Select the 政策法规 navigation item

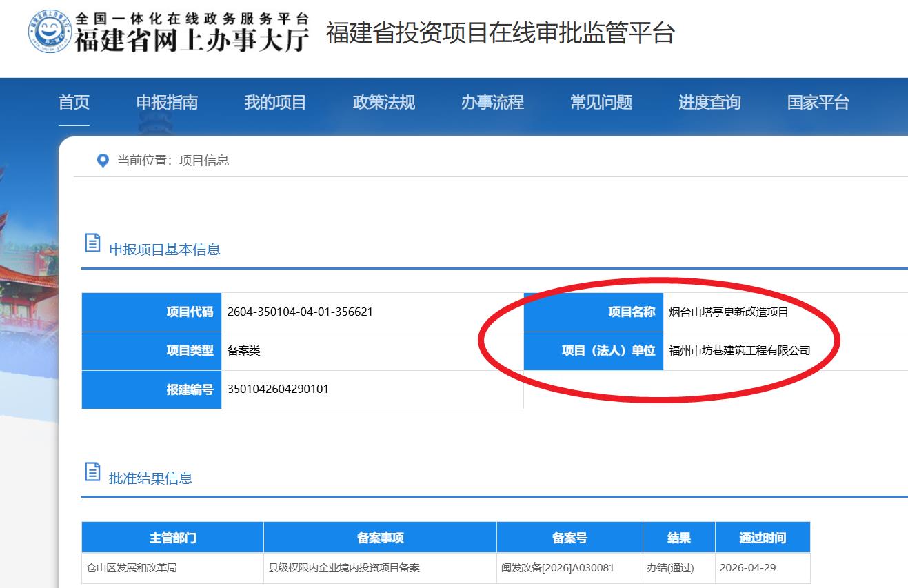(383, 103)
